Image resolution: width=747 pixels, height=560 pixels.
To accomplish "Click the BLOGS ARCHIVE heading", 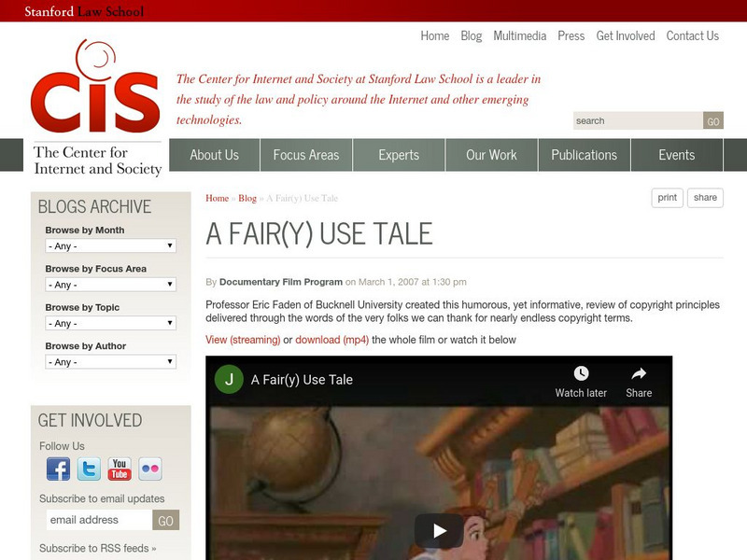I will (x=94, y=206).
